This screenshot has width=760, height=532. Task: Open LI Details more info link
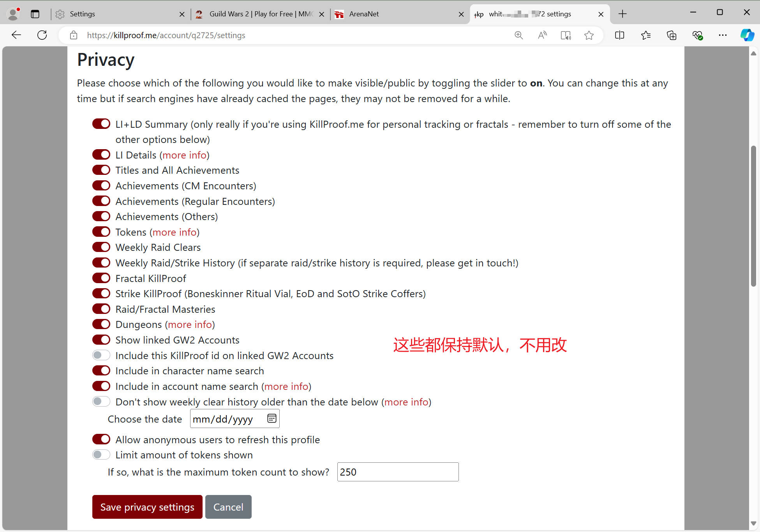184,155
